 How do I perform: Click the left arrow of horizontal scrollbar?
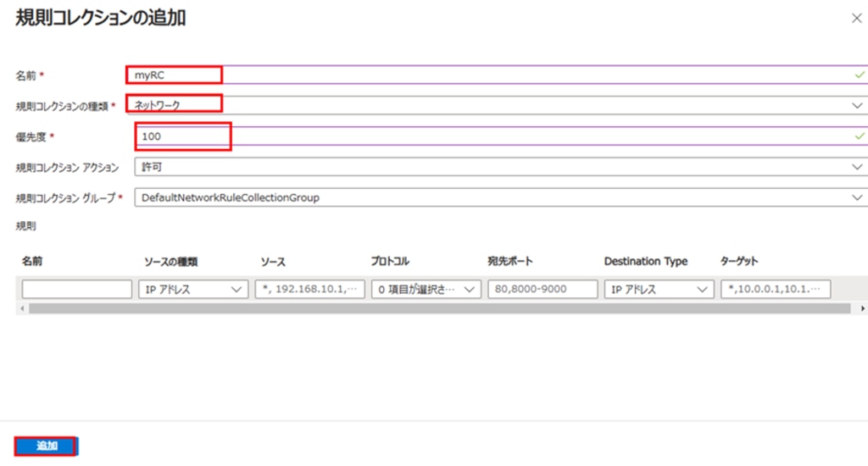[x=22, y=308]
